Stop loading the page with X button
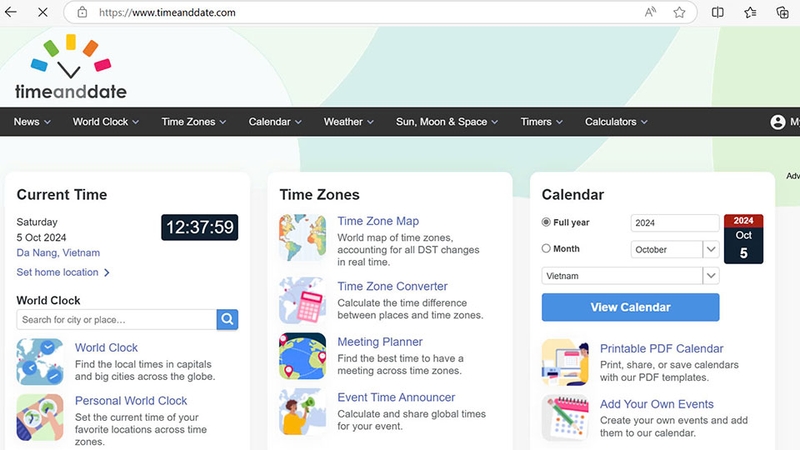This screenshot has height=450, width=800. coord(43,12)
